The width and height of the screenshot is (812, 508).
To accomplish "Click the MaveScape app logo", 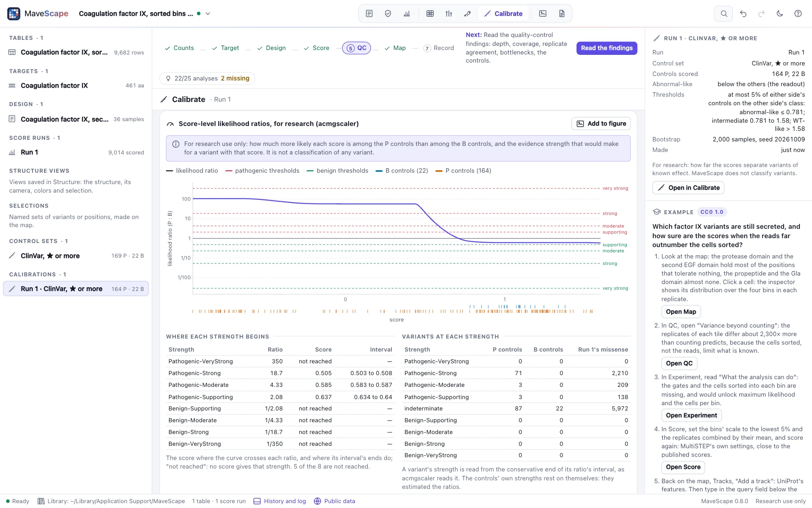I will point(14,13).
